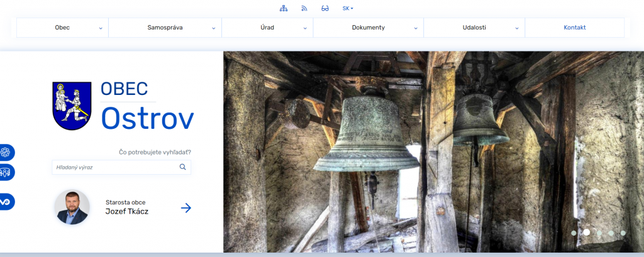
Task: Click the looped logo side icon
Action: (x=5, y=202)
